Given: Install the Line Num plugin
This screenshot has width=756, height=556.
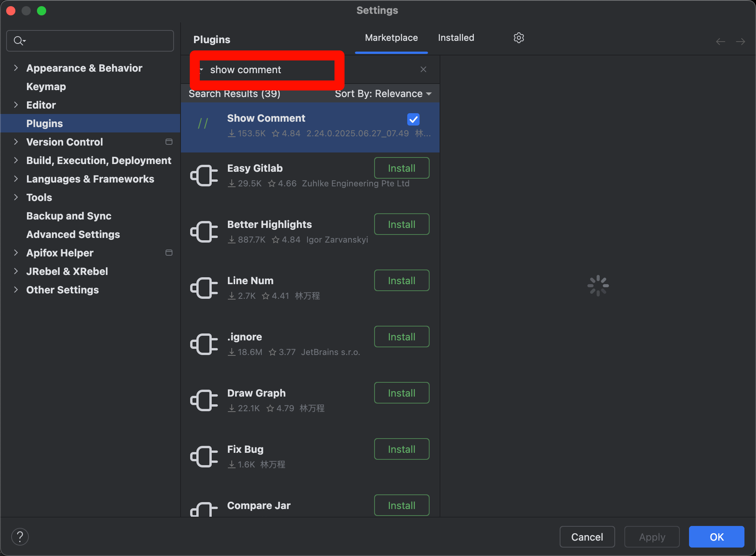Looking at the screenshot, I should (x=401, y=281).
